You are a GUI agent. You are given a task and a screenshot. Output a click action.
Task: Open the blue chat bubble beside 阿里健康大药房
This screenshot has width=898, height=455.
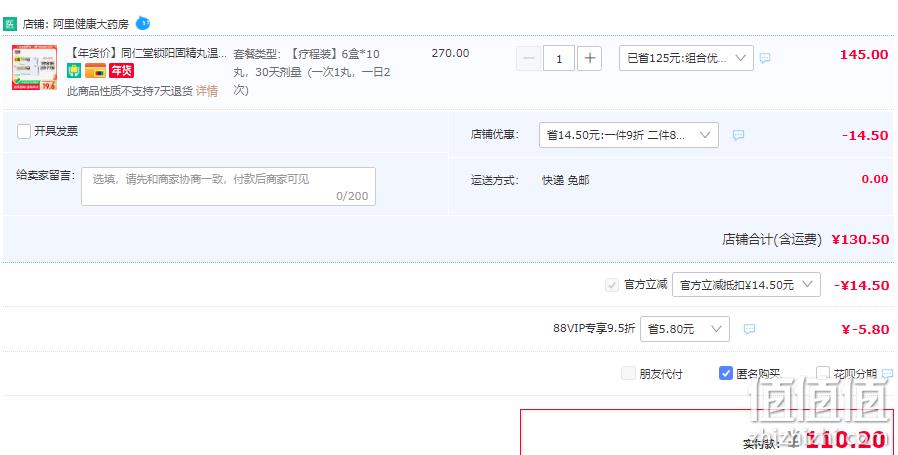tap(143, 23)
